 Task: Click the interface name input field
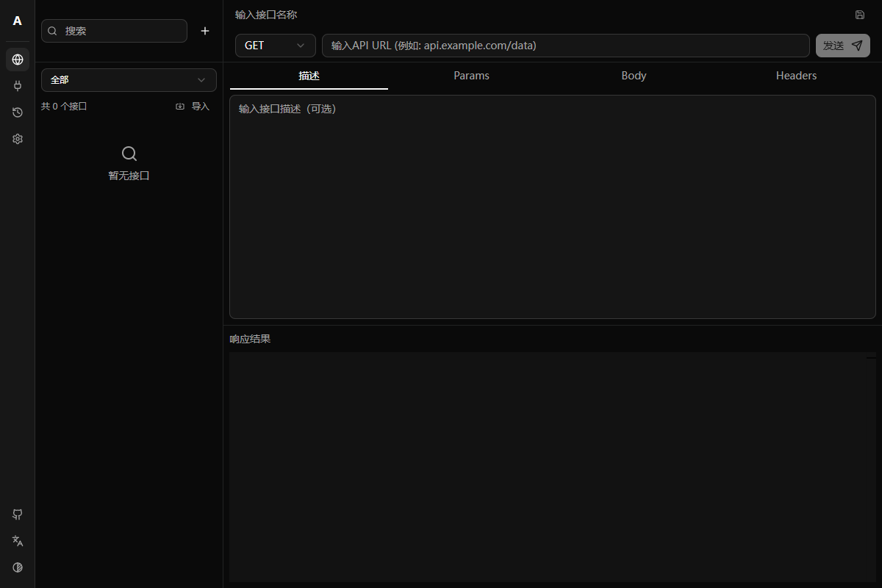[540, 15]
